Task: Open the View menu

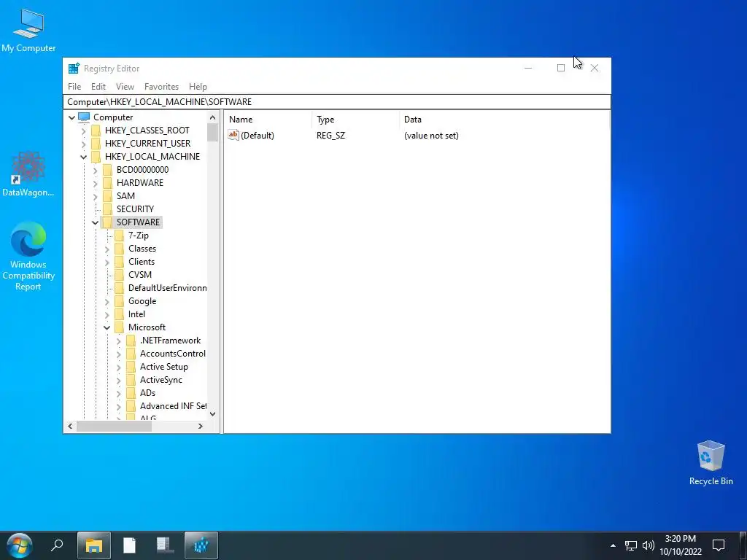Action: coord(125,87)
